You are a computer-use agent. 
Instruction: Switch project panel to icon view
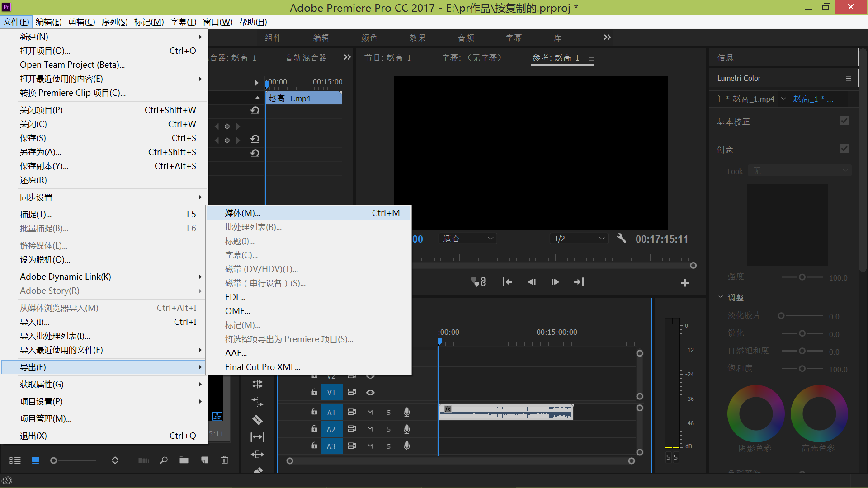35,460
